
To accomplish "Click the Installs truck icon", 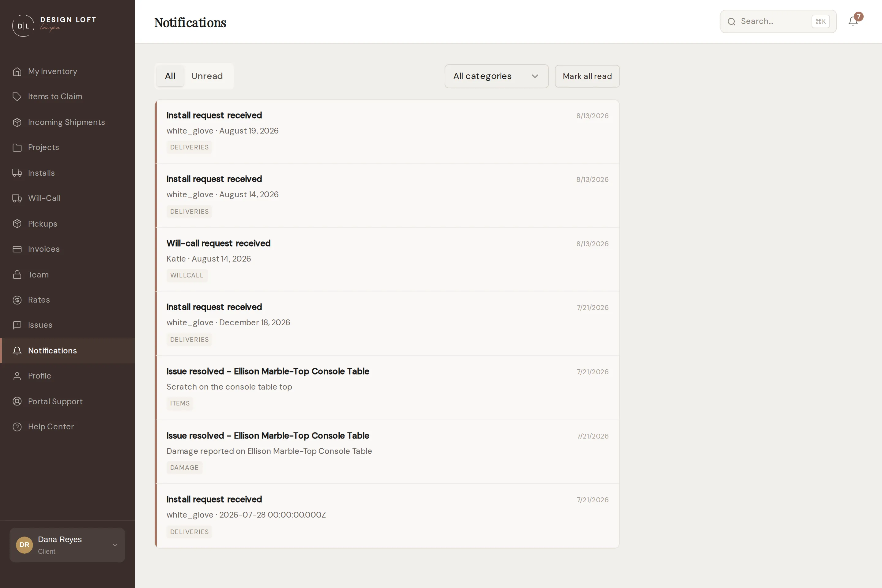I will pyautogui.click(x=17, y=173).
